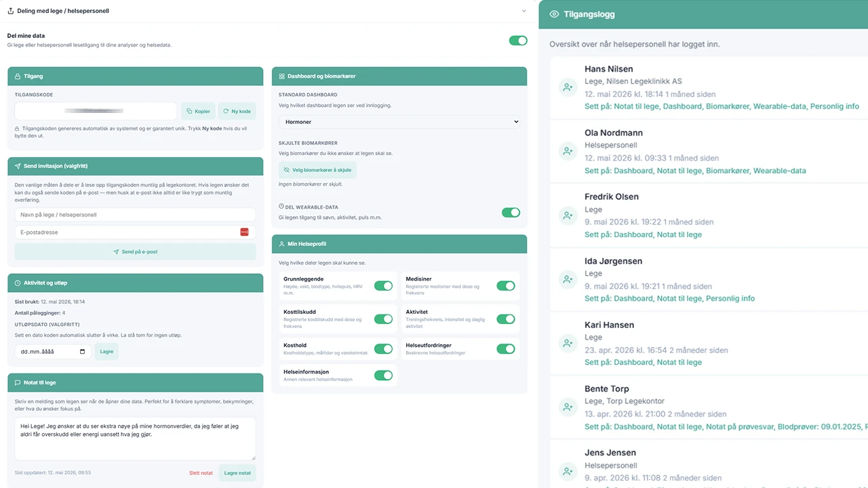Viewport: 868px width, 488px height.
Task: Click the share icon beside Deling med lege
Action: (x=11, y=11)
